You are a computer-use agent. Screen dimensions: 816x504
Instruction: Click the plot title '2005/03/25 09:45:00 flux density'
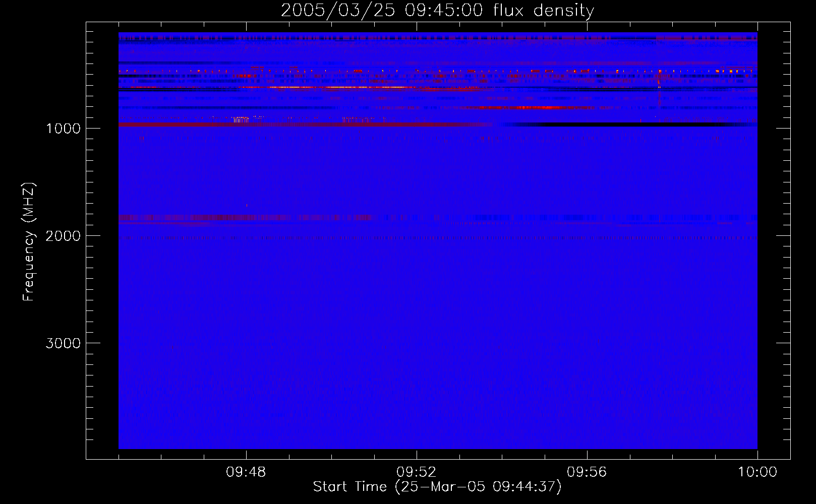(437, 11)
